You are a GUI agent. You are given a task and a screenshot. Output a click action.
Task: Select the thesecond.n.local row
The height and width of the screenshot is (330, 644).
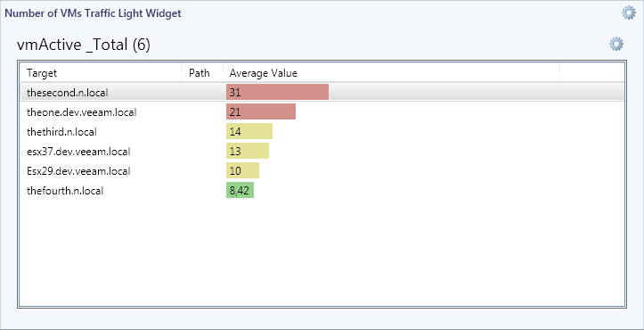pos(322,92)
